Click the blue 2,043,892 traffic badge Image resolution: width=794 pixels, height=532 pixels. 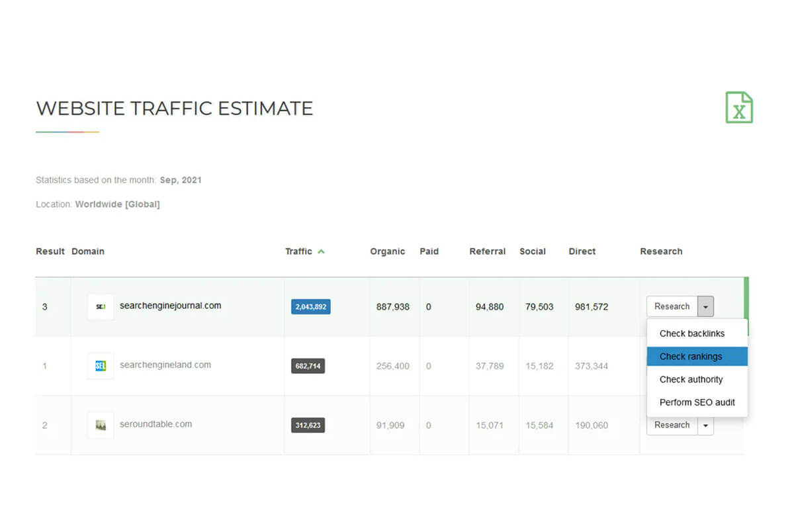point(310,306)
